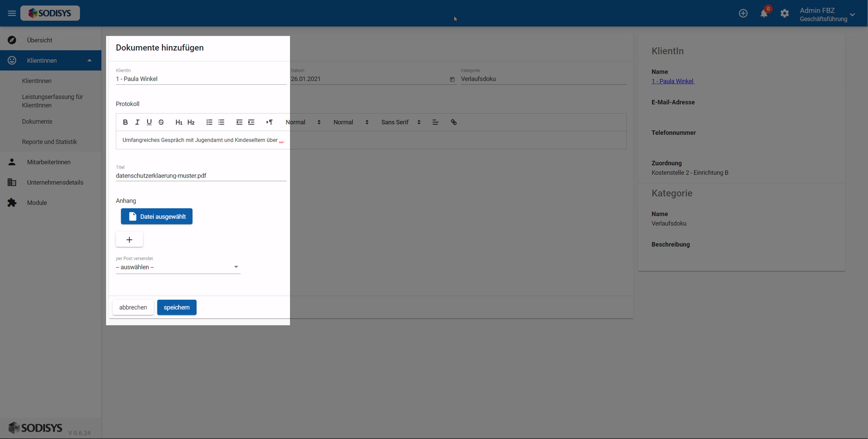Image resolution: width=868 pixels, height=439 pixels.
Task: Open text alignment options
Action: (x=435, y=122)
